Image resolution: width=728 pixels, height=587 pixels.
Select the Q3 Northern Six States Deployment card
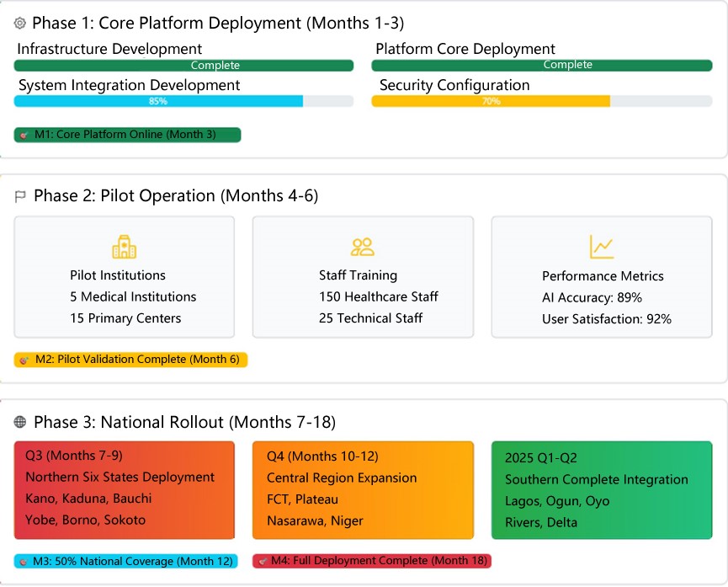pyautogui.click(x=124, y=488)
